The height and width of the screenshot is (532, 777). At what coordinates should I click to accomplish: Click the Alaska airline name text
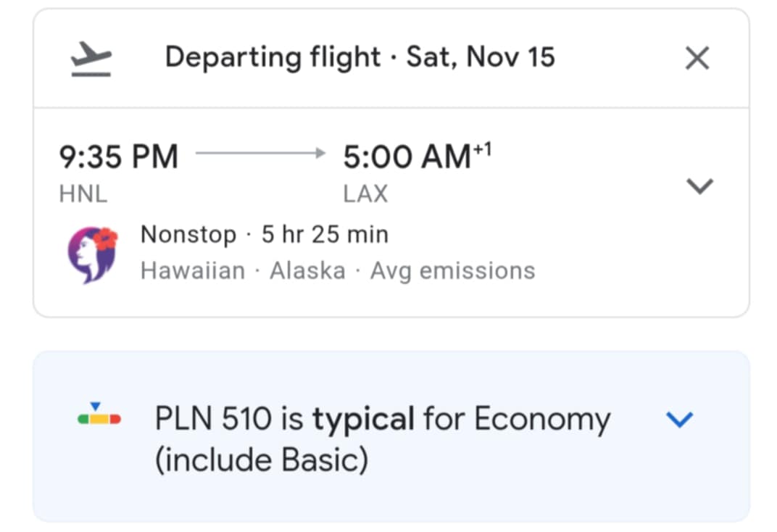308,271
